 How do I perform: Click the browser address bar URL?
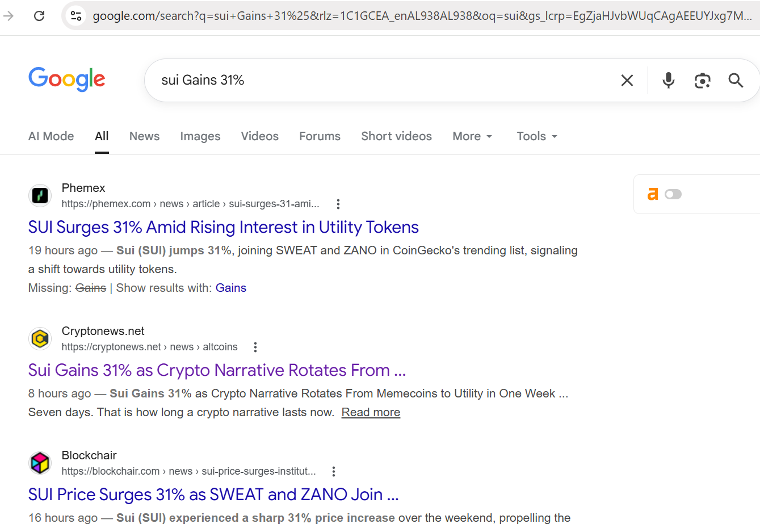coord(422,16)
